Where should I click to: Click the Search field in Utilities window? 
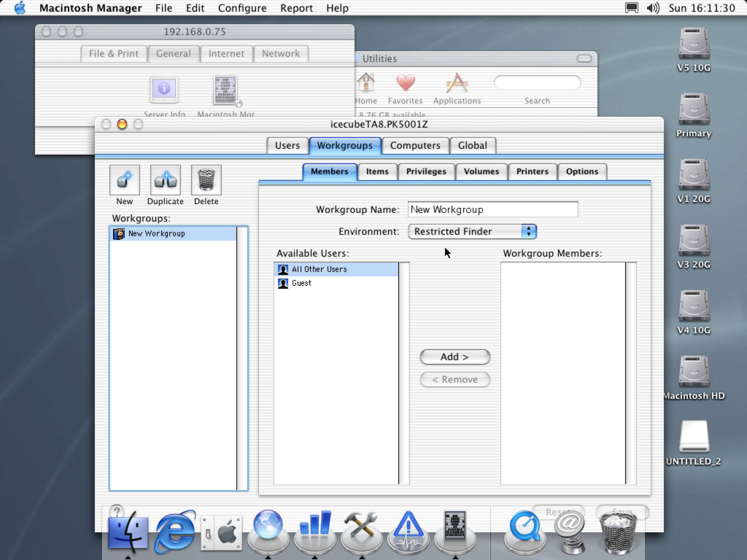[x=537, y=83]
